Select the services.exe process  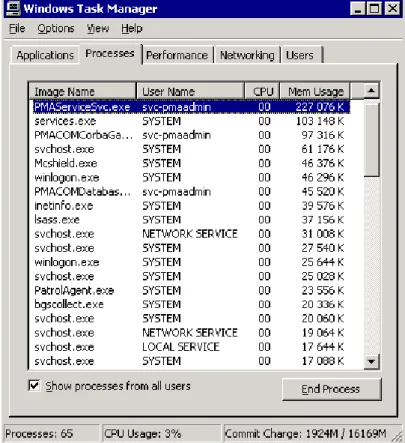(189, 121)
